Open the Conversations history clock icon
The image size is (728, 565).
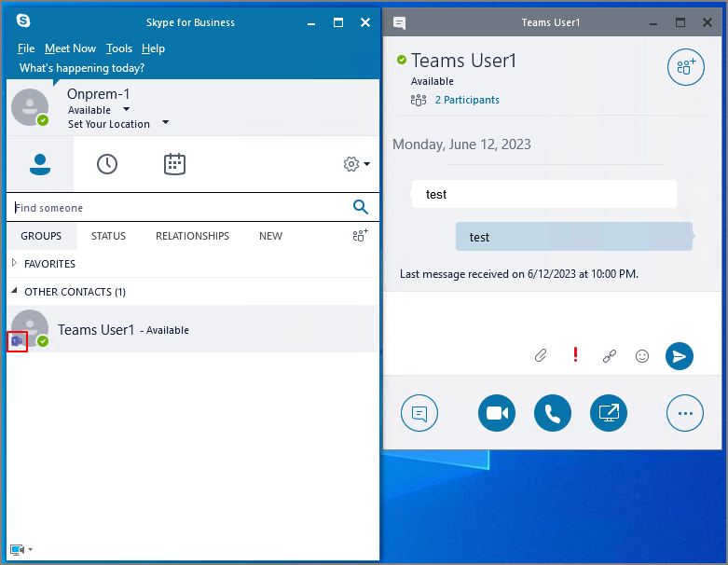(107, 164)
